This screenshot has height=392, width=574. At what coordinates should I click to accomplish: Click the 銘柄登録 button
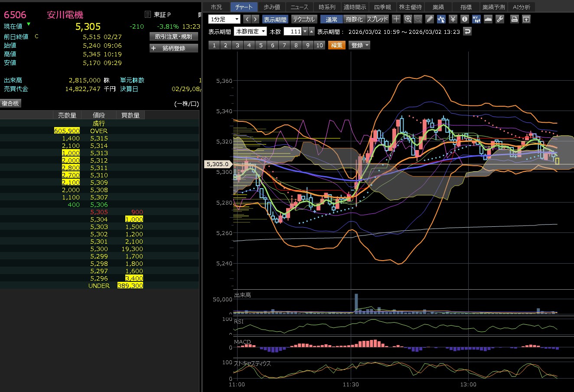click(x=174, y=49)
